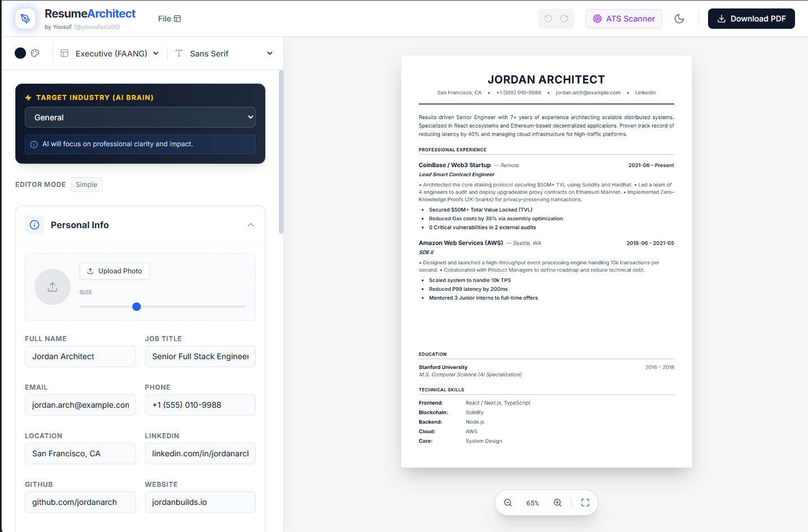Toggle dark mode moon icon
The height and width of the screenshot is (532, 808).
pyautogui.click(x=679, y=19)
